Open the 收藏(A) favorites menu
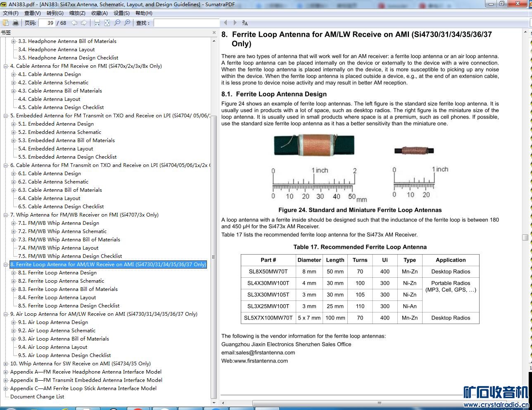 [99, 13]
